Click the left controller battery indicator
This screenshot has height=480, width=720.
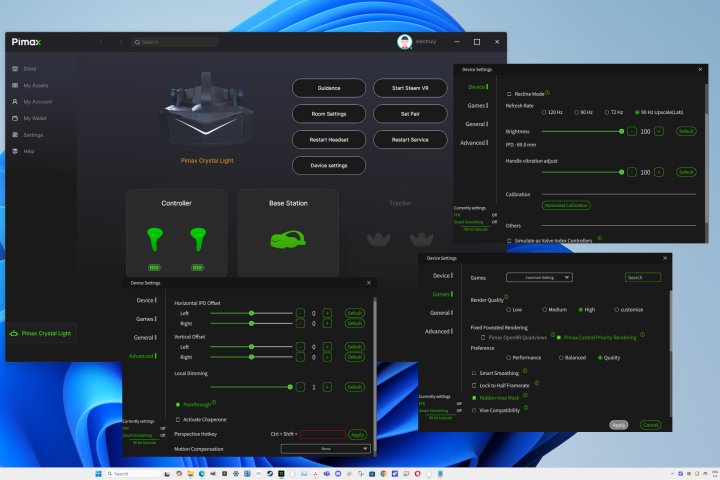(154, 267)
